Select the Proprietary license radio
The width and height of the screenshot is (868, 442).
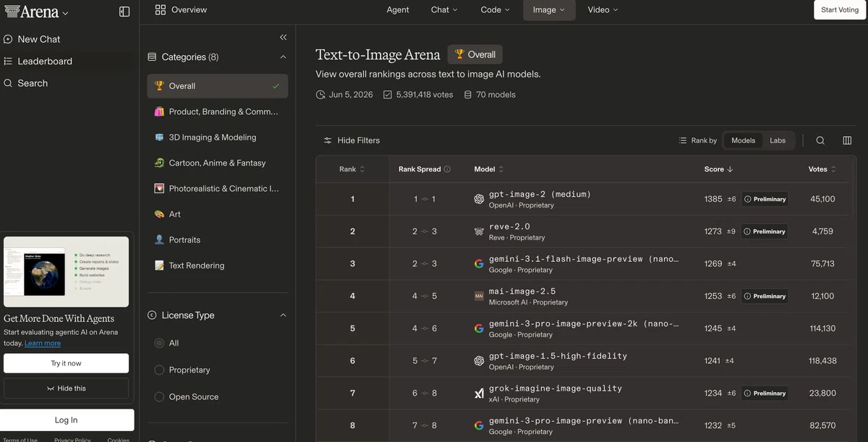(x=159, y=370)
